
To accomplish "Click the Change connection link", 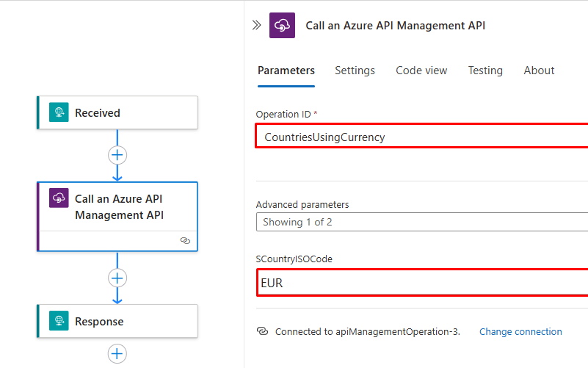I will (x=520, y=331).
